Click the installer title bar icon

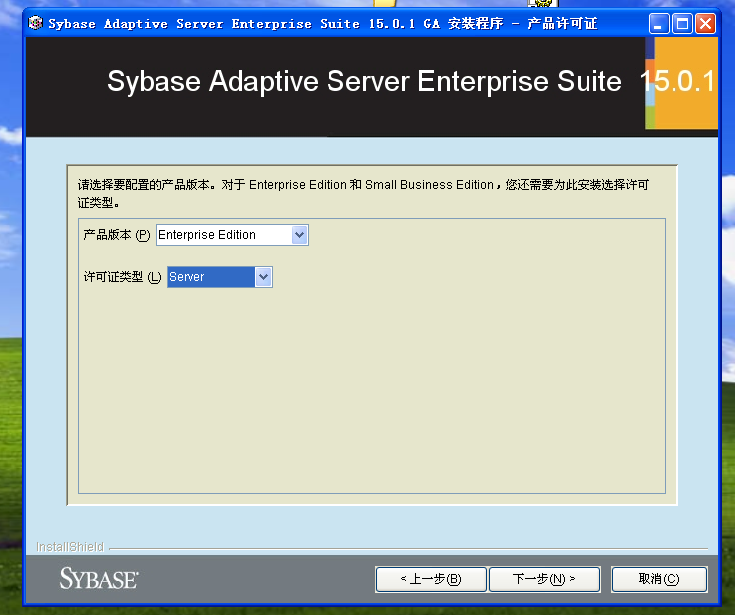35,23
